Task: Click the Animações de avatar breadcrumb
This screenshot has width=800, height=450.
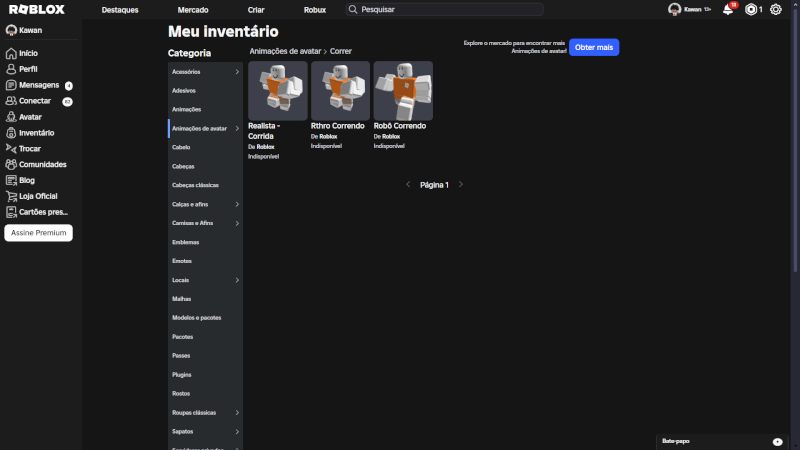Action: click(285, 51)
